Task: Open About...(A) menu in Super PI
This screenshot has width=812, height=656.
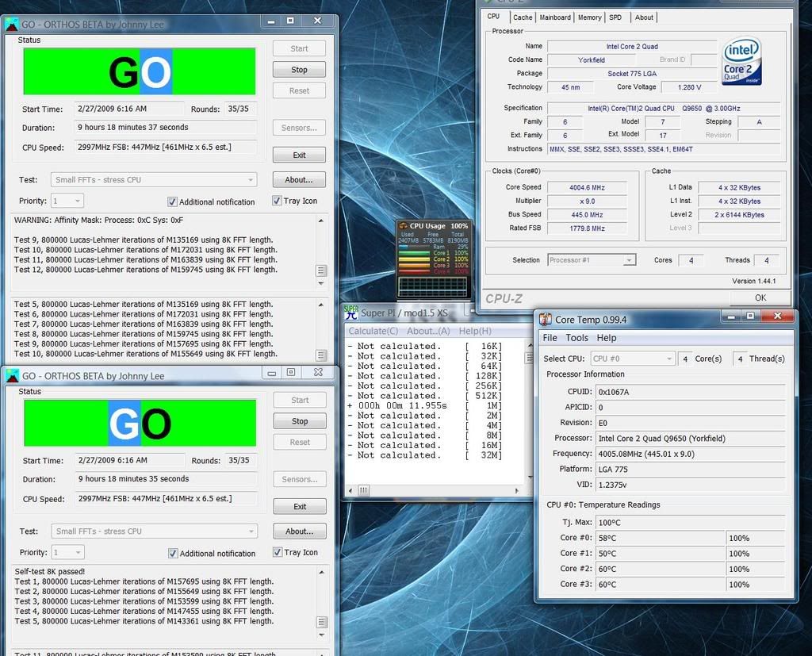Action: coord(428,331)
